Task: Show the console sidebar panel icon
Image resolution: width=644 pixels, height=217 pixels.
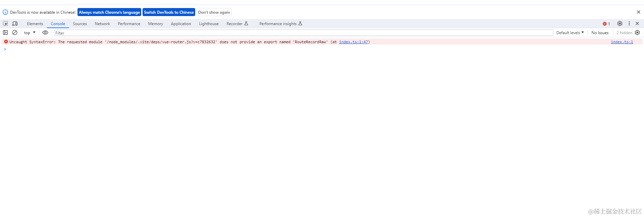Action: [x=5, y=32]
